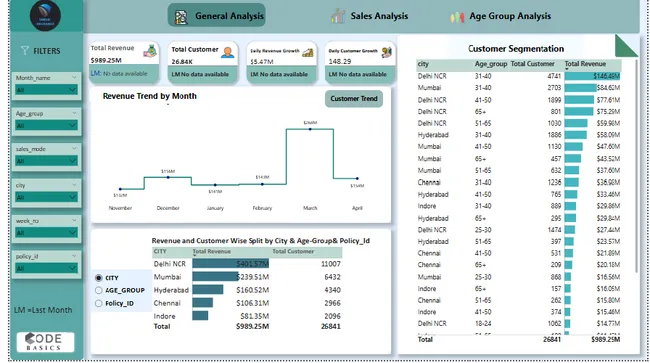Image resolution: width=650 pixels, height=363 pixels.
Task: Open the week_no dropdown
Action: (x=46, y=233)
